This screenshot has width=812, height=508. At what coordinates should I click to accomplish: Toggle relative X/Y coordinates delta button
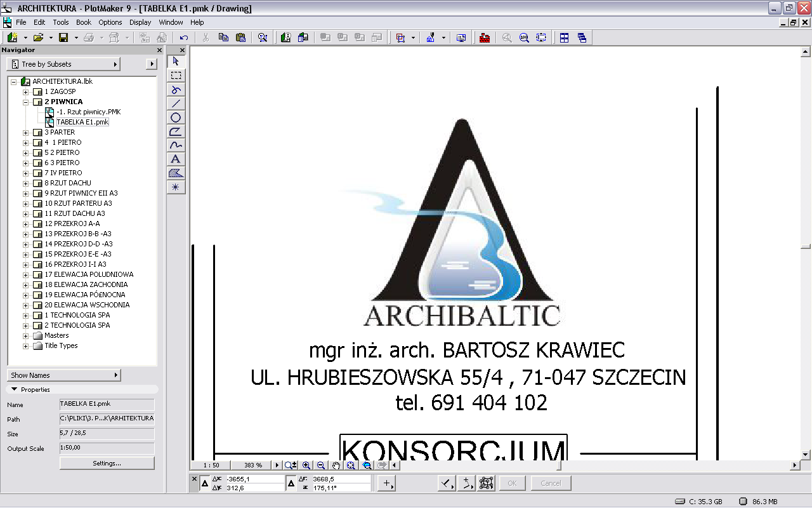click(x=205, y=483)
